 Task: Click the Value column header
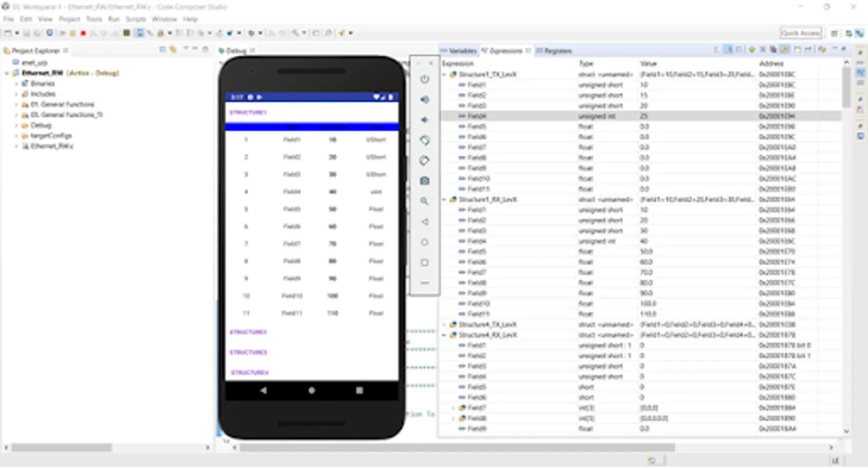click(x=648, y=63)
